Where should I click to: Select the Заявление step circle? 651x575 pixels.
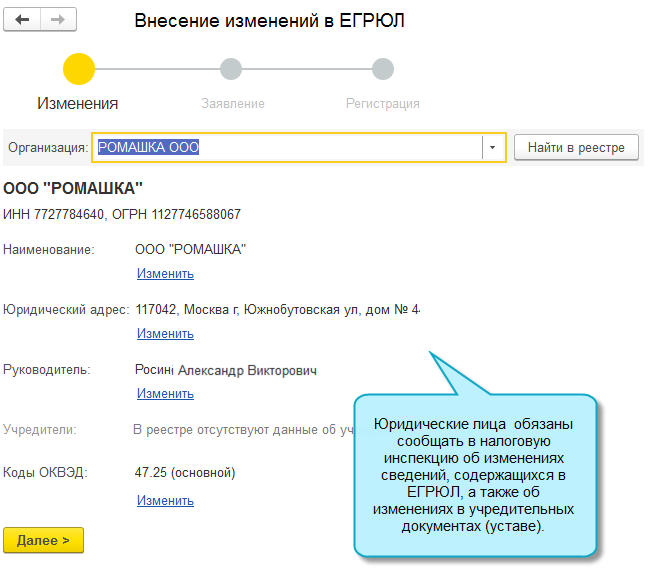pos(231,69)
